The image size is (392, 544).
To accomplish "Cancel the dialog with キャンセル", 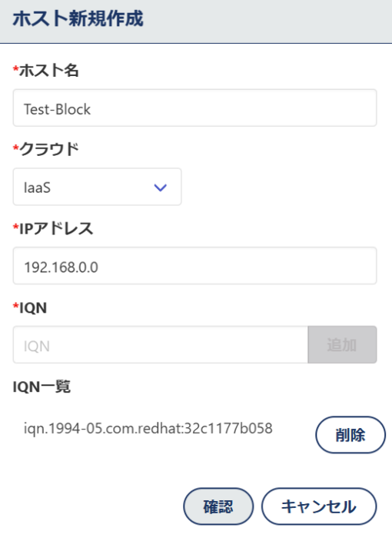I will [319, 506].
